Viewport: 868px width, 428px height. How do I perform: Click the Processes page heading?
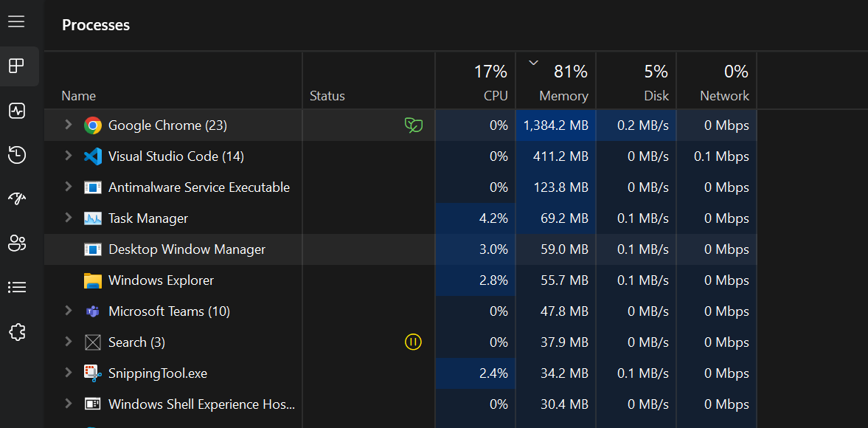click(x=96, y=25)
